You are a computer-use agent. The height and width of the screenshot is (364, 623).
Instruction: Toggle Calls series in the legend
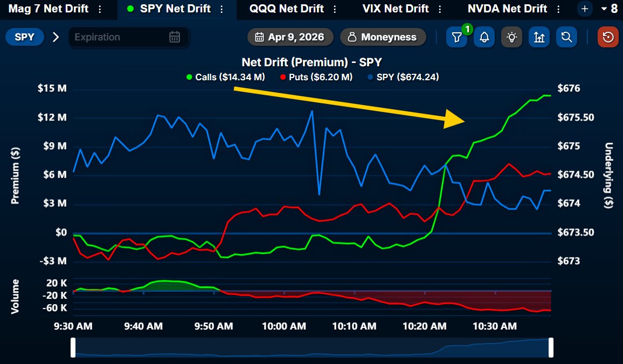[x=226, y=77]
